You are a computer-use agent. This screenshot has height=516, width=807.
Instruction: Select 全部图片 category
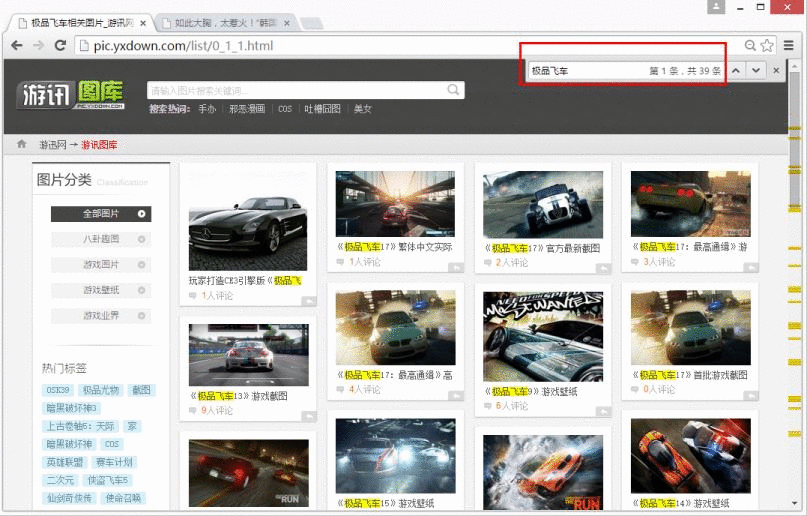coord(101,213)
